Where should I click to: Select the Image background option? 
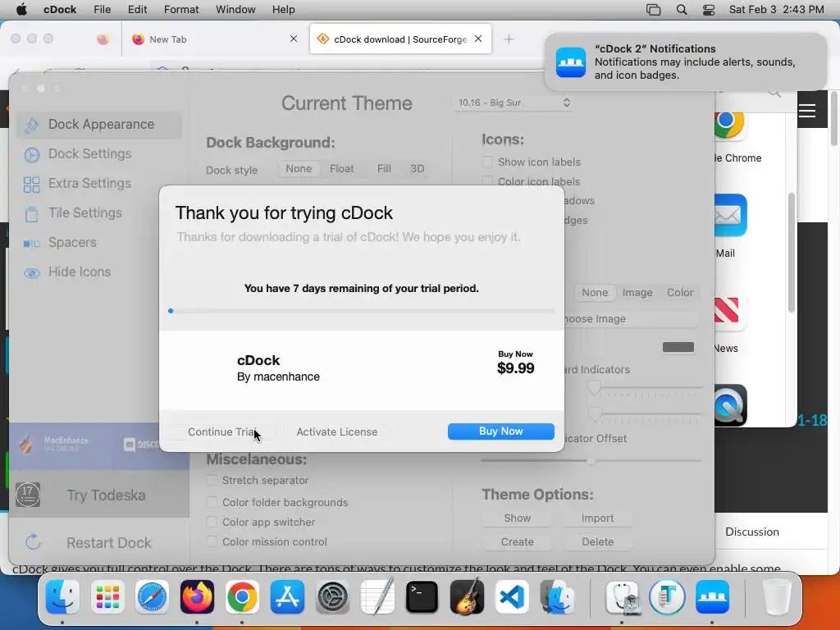pos(637,293)
